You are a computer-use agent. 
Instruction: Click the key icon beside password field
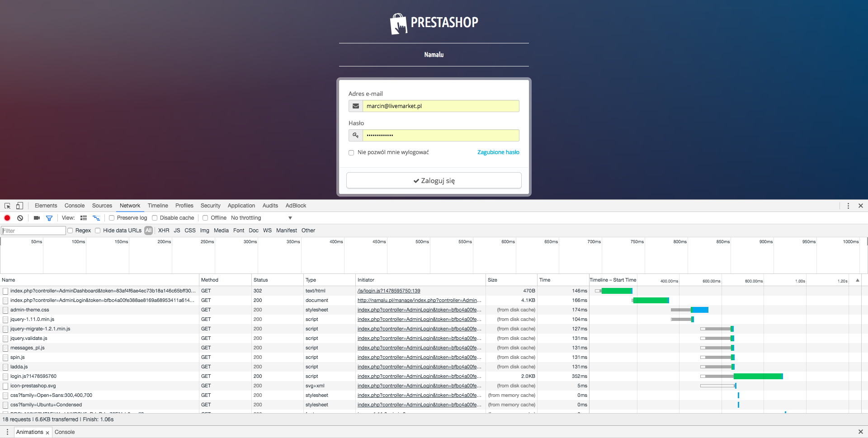(x=356, y=136)
